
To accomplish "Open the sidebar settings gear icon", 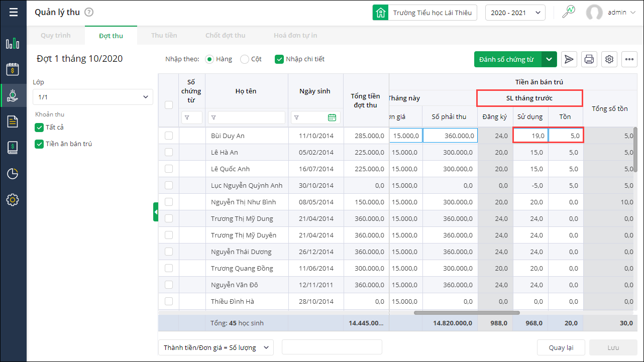I will pos(13,200).
